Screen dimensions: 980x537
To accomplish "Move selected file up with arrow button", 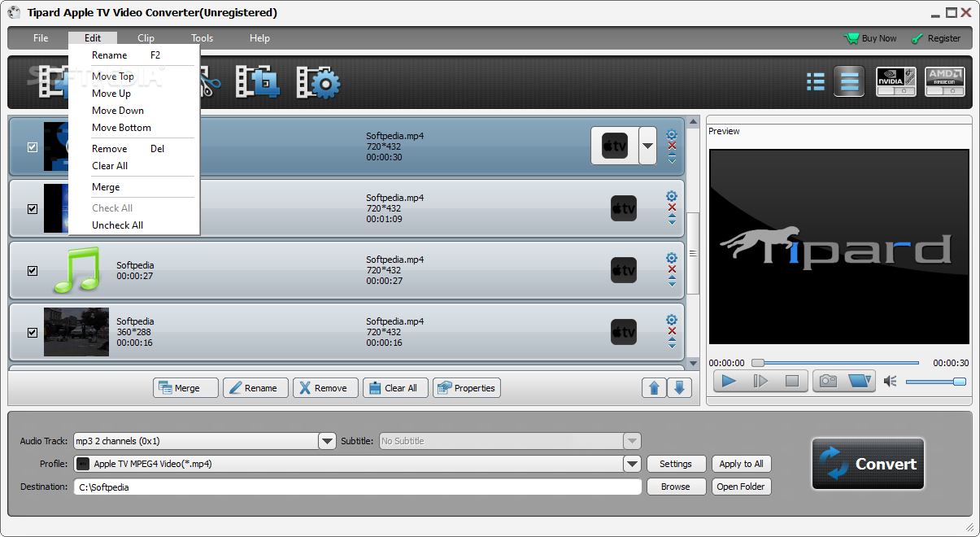I will [654, 388].
